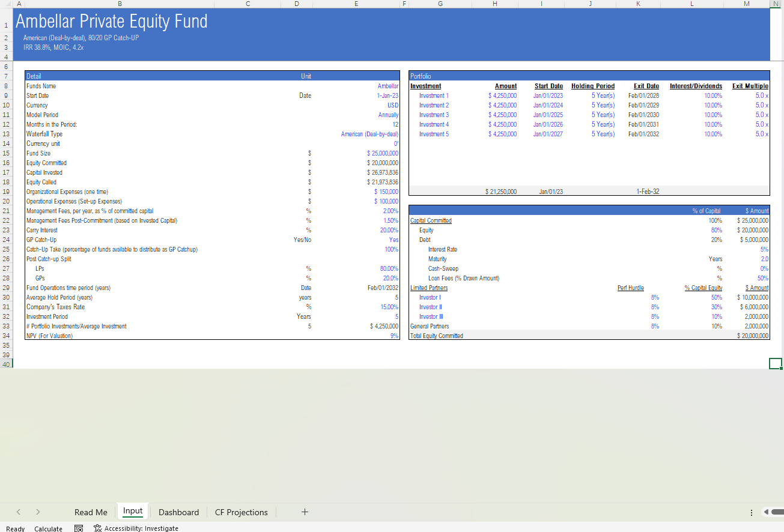
Task: Click Accessibility: Investigate in status bar
Action: tap(141, 528)
